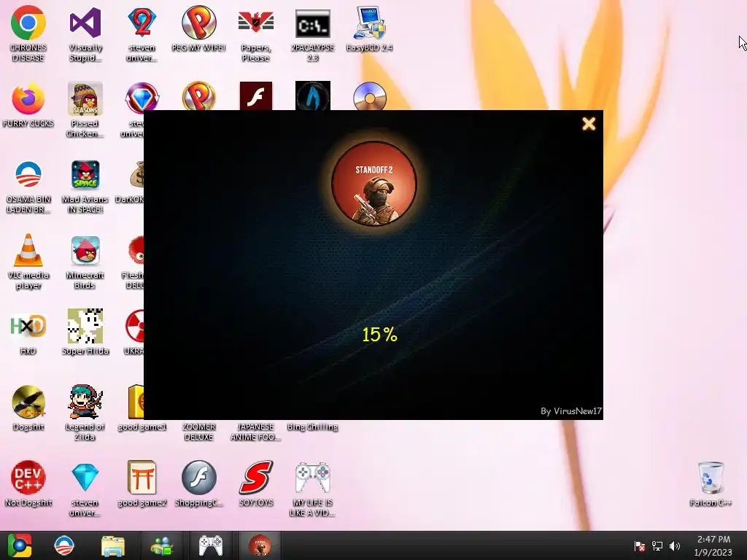The image size is (747, 560).
Task: Open the JAPANESE ANIME FOO... shortcut
Action: click(255, 432)
